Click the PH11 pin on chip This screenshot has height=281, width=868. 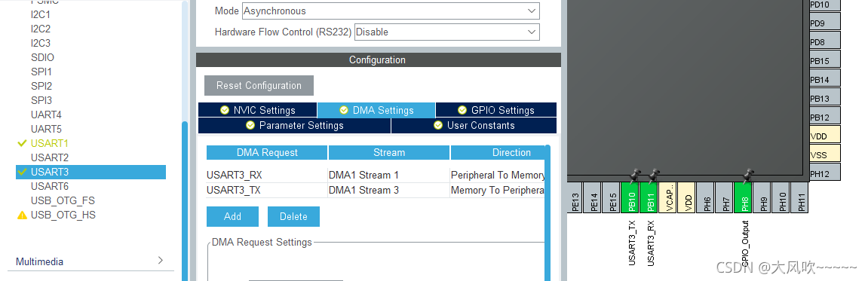click(800, 197)
